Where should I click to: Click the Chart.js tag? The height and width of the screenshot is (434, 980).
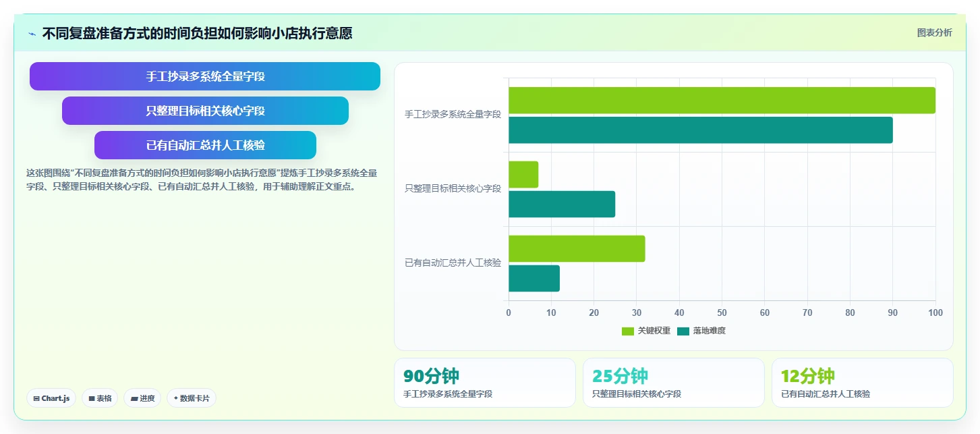coord(51,398)
